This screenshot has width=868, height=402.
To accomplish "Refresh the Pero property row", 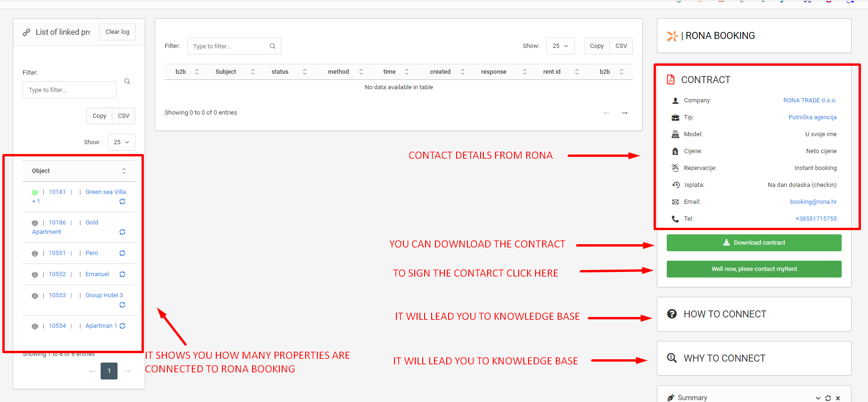I will pos(122,253).
